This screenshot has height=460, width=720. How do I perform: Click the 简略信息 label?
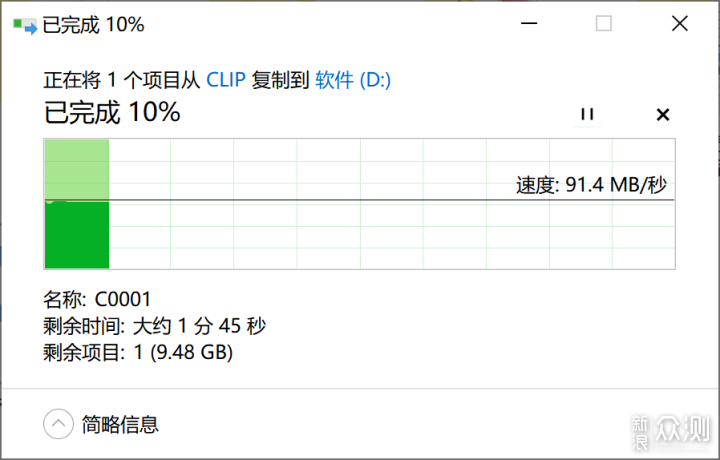click(x=120, y=424)
